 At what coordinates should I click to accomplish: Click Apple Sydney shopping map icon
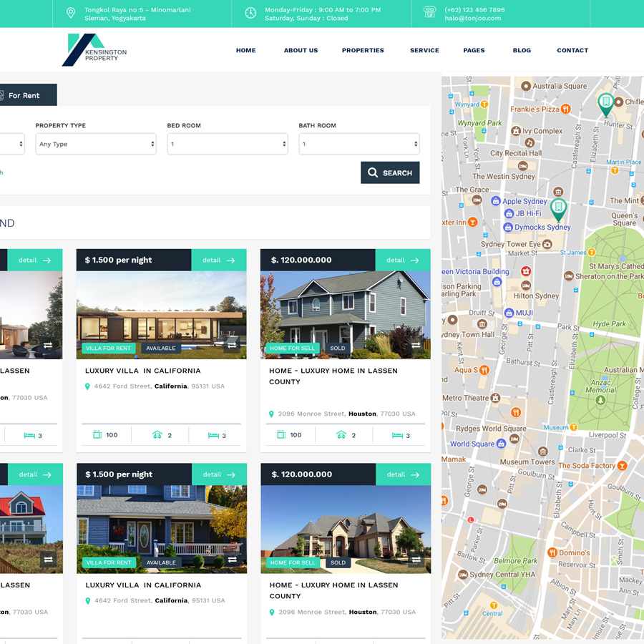[x=496, y=201]
